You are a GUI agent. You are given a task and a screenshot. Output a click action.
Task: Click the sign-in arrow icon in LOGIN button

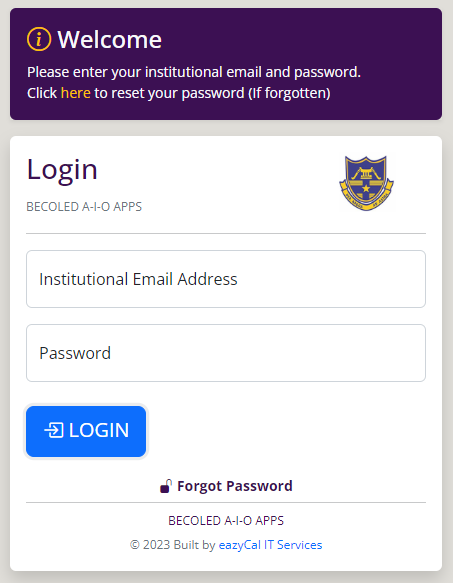54,430
